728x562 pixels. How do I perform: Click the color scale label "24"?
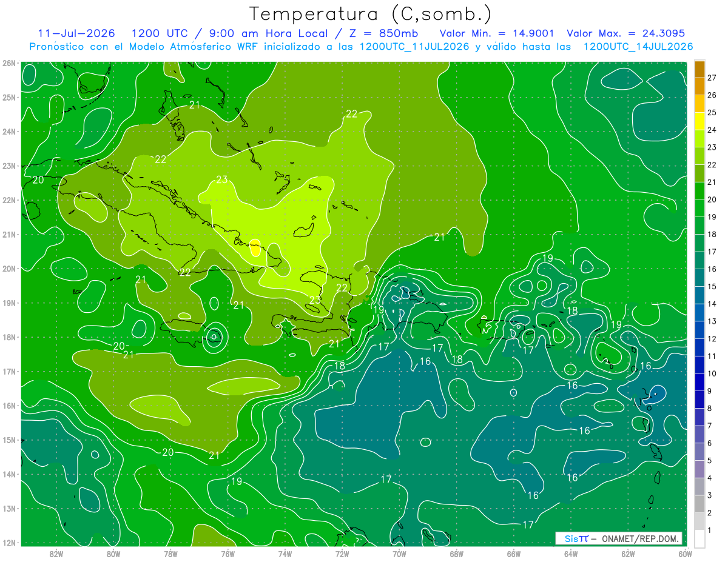tap(712, 130)
